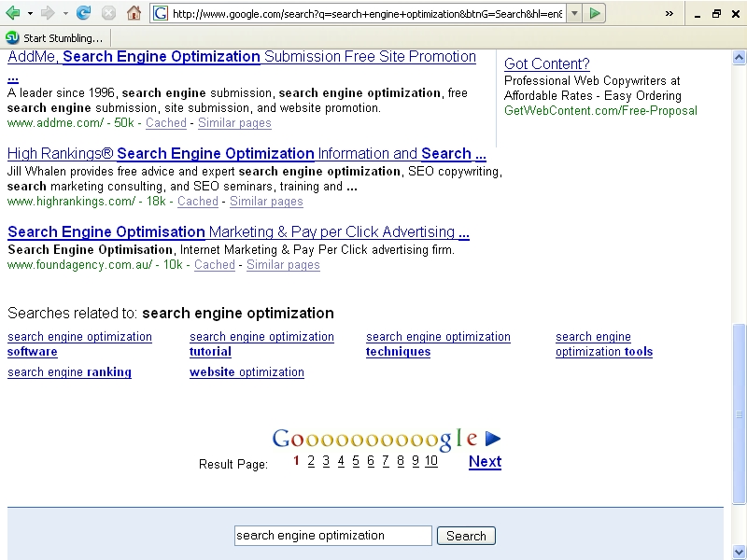Go to result page 2
The width and height of the screenshot is (747, 560).
click(x=311, y=461)
